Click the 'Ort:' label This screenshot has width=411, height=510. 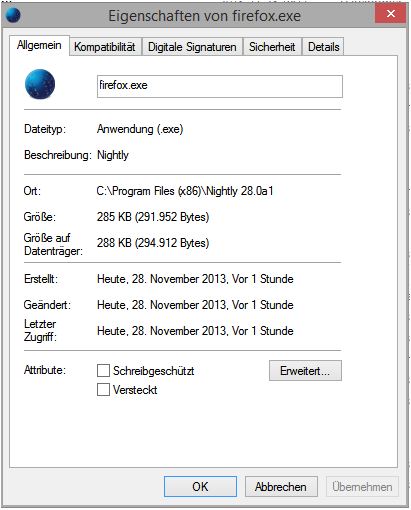32,191
